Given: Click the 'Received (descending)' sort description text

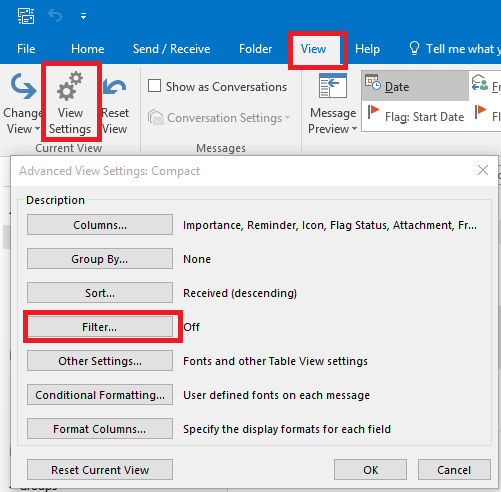Looking at the screenshot, I should coord(240,293).
